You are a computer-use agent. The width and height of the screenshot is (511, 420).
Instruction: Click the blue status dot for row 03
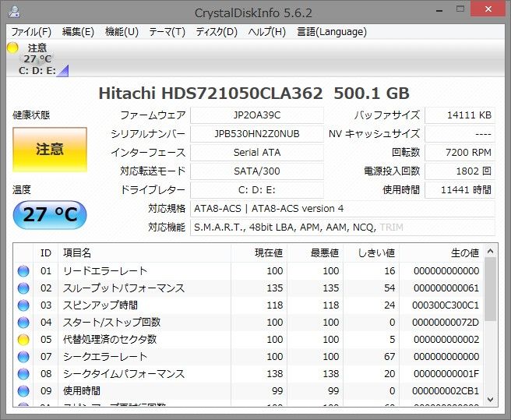coord(23,305)
